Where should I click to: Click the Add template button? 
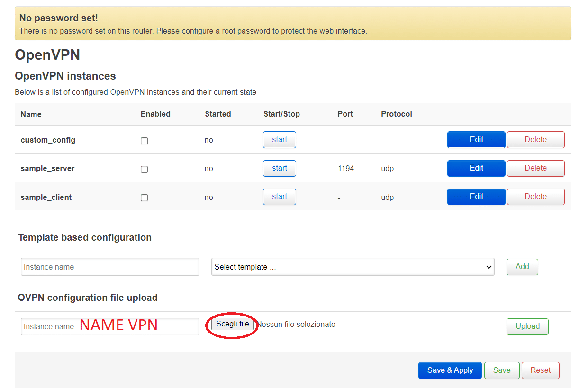point(522,267)
